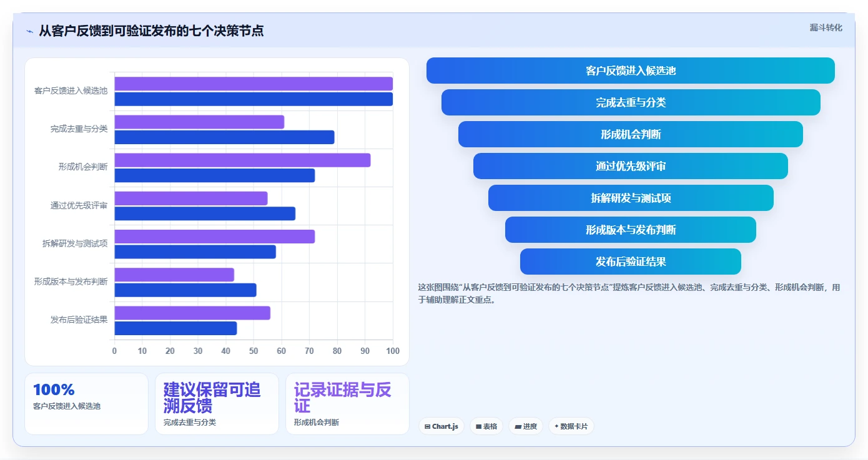The height and width of the screenshot is (460, 868).
Task: Click chart axis label 形成版本与发布判断
Action: [71, 282]
